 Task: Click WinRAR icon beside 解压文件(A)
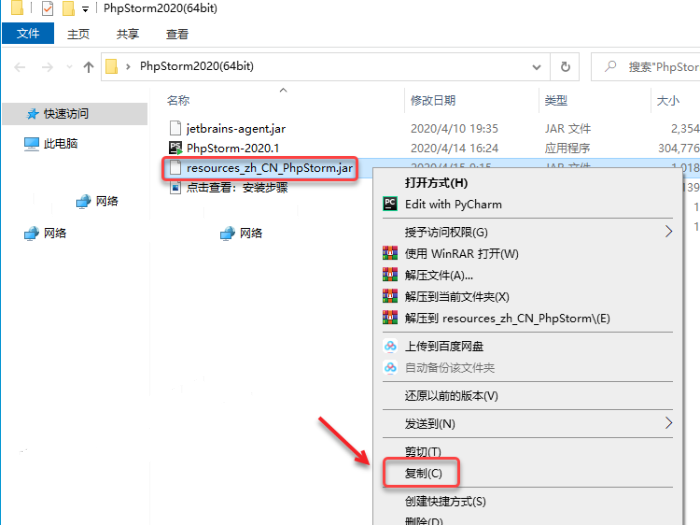(390, 274)
